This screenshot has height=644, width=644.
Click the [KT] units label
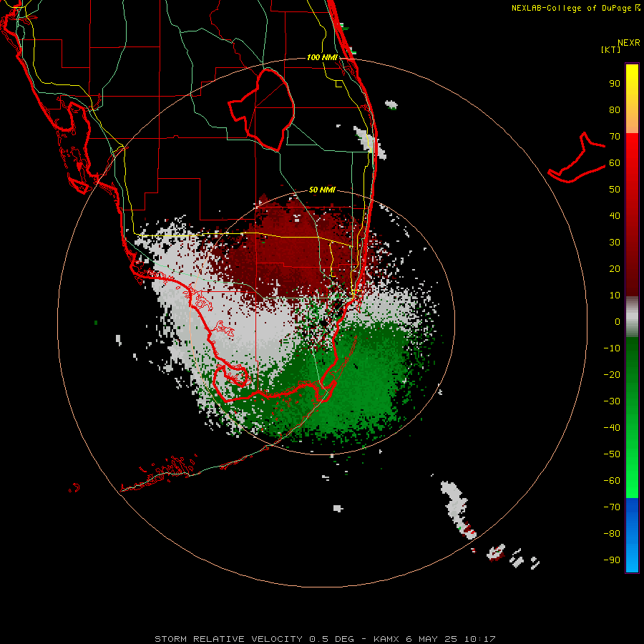coord(610,49)
